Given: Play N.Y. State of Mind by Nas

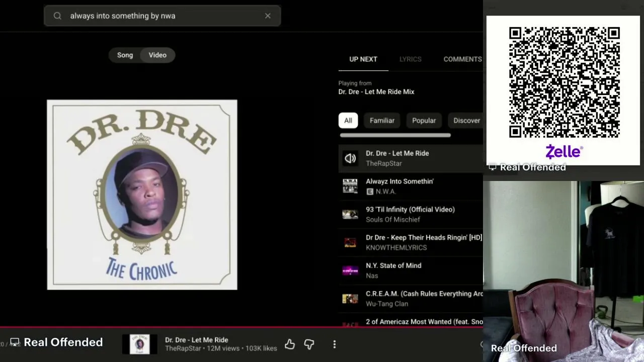Looking at the screenshot, I should (411, 271).
